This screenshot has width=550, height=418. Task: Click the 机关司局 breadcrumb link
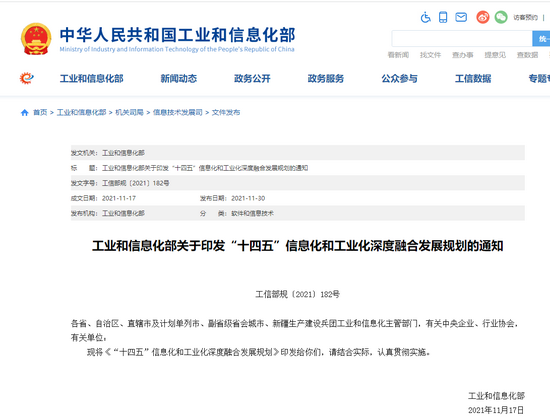pos(129,112)
